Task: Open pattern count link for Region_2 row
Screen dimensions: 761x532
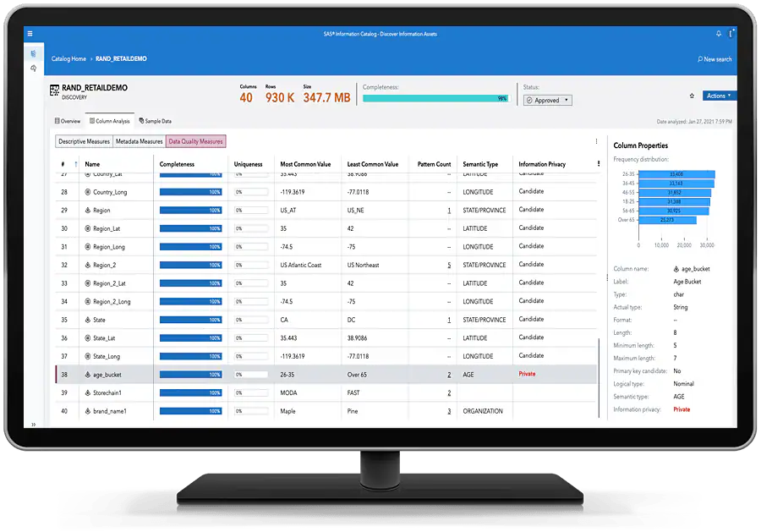Action: click(x=449, y=265)
